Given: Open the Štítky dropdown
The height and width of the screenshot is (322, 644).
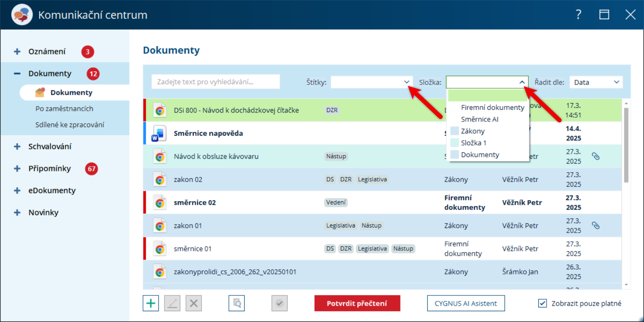Looking at the screenshot, I should [x=372, y=82].
